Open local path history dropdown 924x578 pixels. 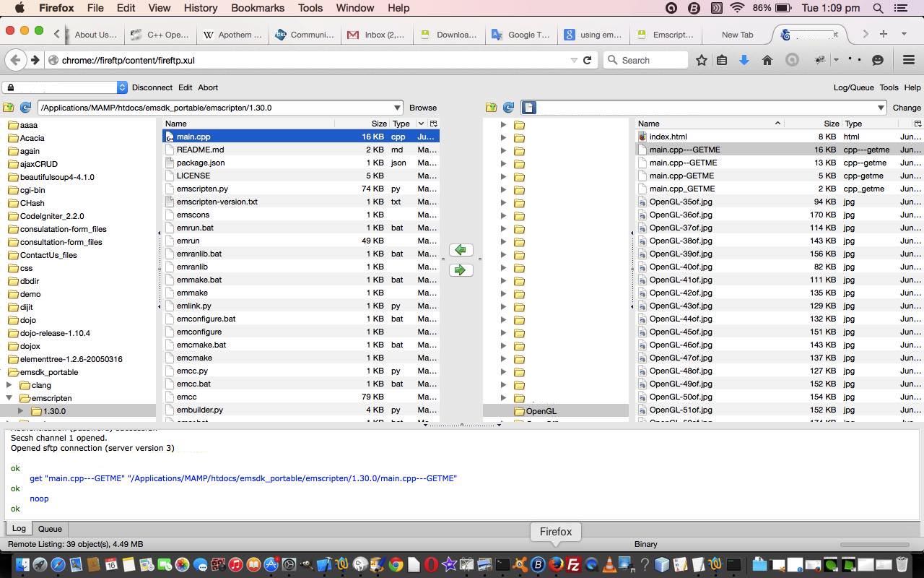(397, 108)
